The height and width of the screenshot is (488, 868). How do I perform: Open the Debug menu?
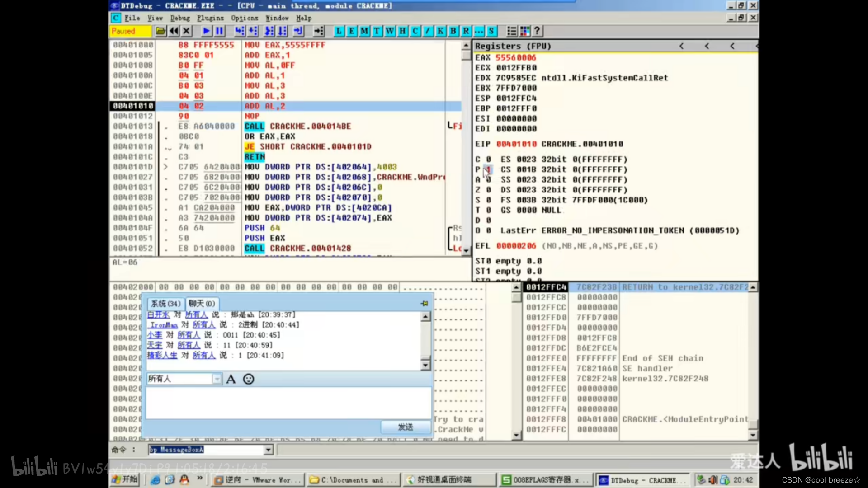click(x=180, y=18)
